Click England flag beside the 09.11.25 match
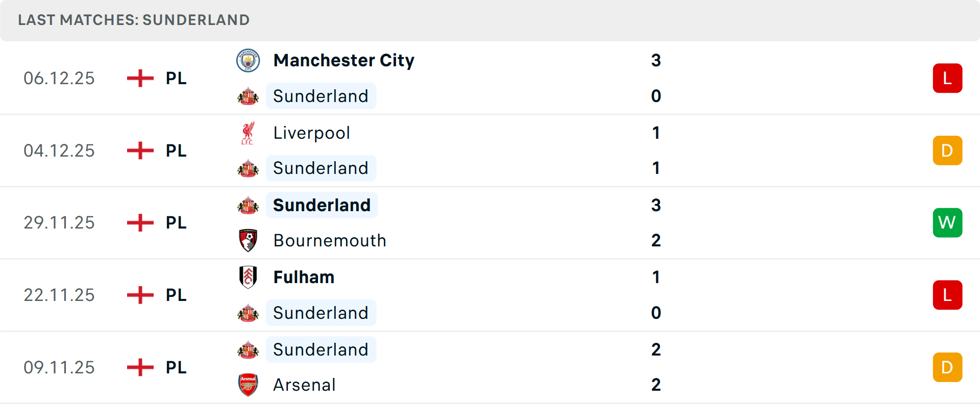 tap(140, 367)
